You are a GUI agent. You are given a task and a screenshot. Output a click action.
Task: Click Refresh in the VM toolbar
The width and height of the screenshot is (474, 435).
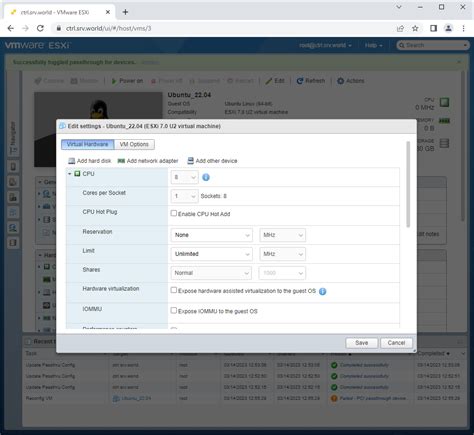coord(311,81)
